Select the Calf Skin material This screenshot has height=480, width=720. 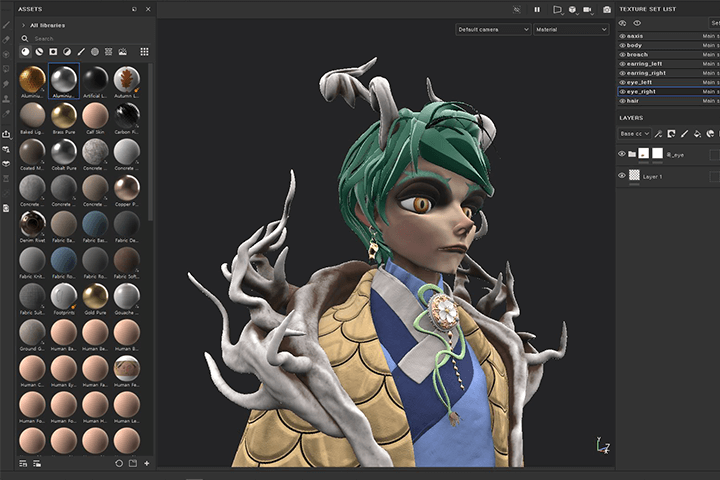click(x=95, y=119)
